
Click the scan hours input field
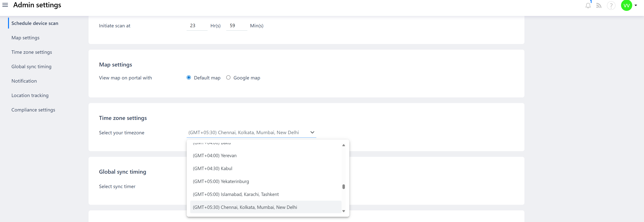coord(197,25)
